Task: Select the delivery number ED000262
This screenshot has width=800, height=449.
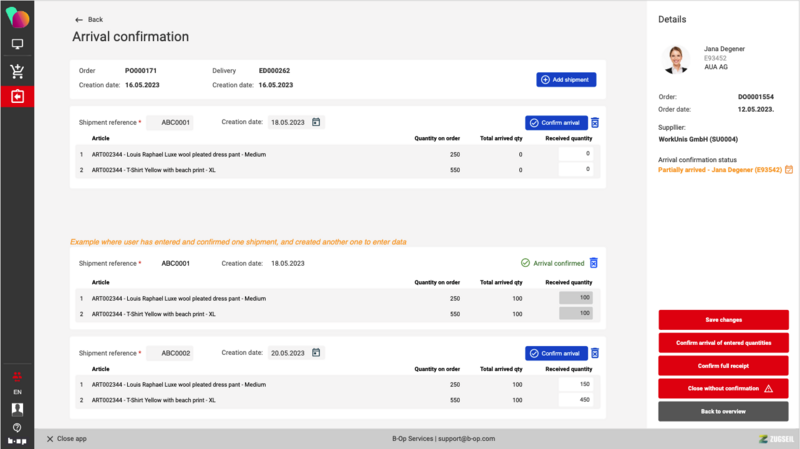Action: (274, 71)
